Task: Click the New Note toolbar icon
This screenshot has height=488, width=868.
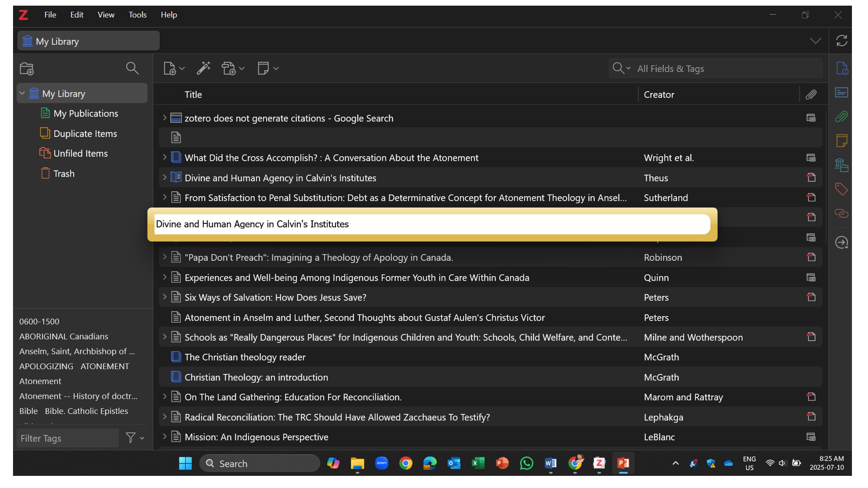Action: [263, 69]
